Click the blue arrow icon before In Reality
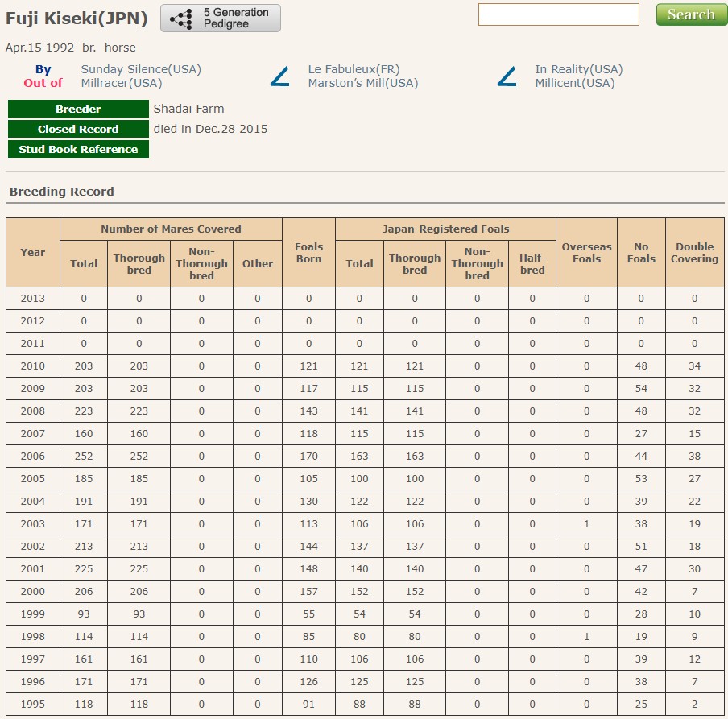The height and width of the screenshot is (719, 728). pyautogui.click(x=507, y=76)
